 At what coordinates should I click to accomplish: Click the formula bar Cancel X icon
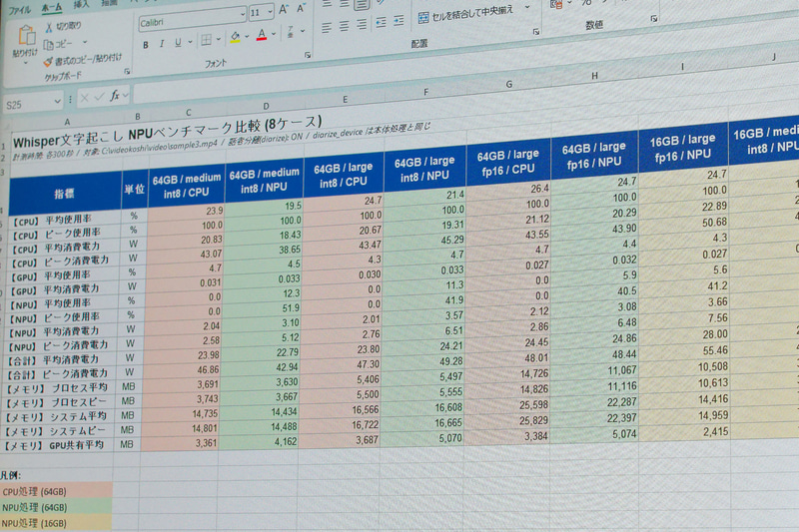[x=85, y=97]
